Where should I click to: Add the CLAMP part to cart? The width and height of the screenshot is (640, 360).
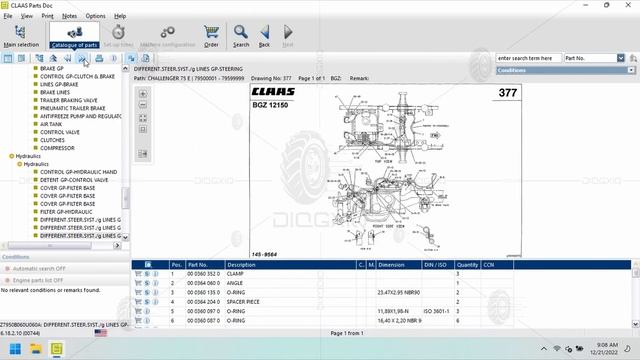click(138, 274)
